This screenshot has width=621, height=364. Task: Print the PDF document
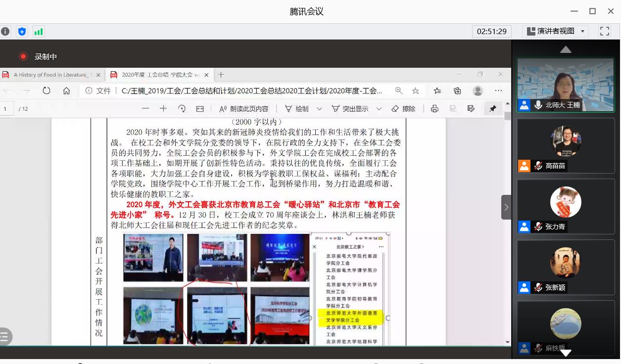(x=434, y=109)
